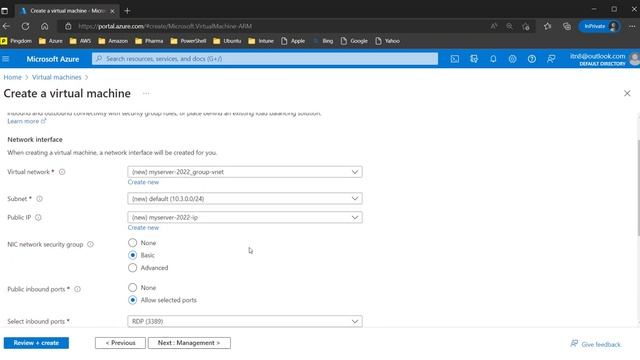Viewport: 640px width, 360px height.
Task: Open the notifications bell
Action: click(493, 59)
